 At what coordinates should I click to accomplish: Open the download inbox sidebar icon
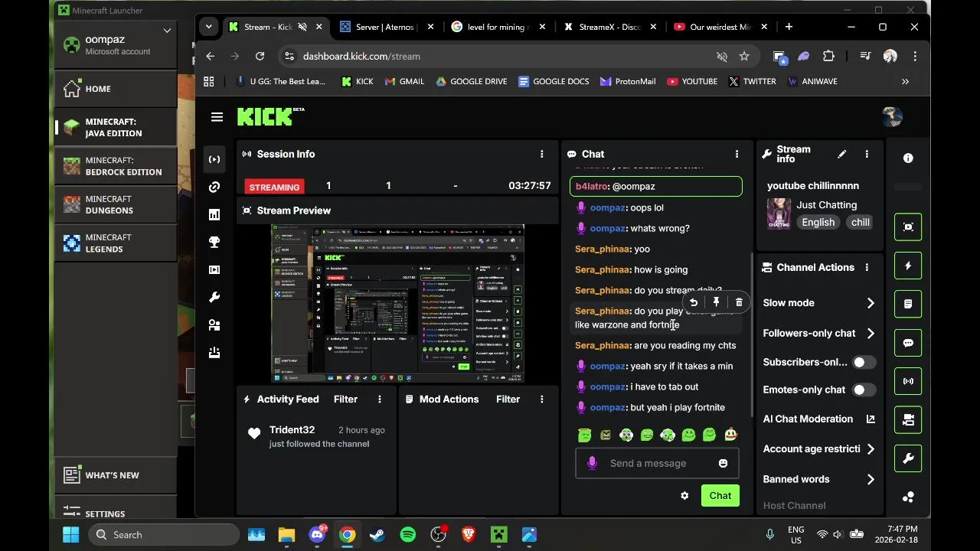point(214,353)
